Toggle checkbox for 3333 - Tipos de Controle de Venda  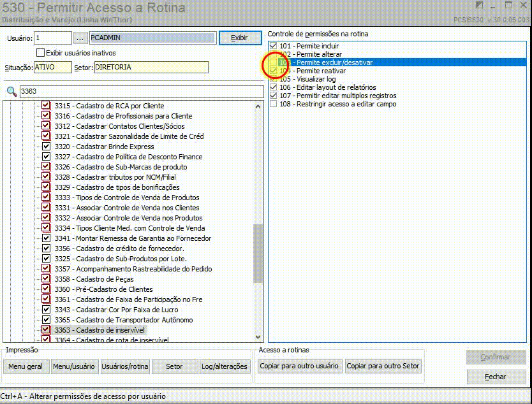pos(46,198)
